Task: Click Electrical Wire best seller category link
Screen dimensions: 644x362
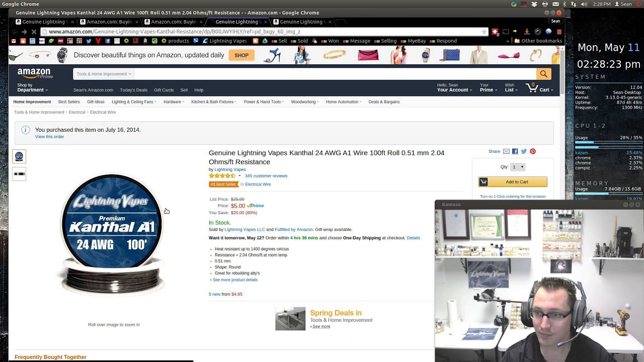Action: [x=258, y=185]
